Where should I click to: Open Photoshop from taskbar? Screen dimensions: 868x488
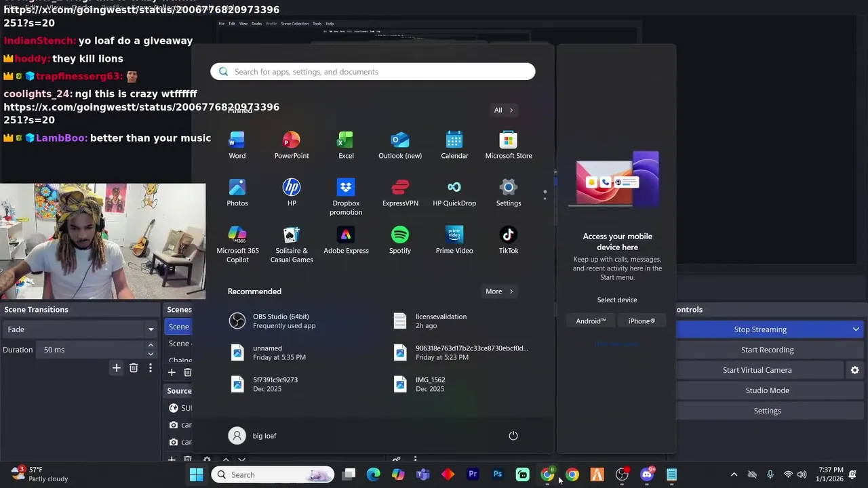pos(498,474)
